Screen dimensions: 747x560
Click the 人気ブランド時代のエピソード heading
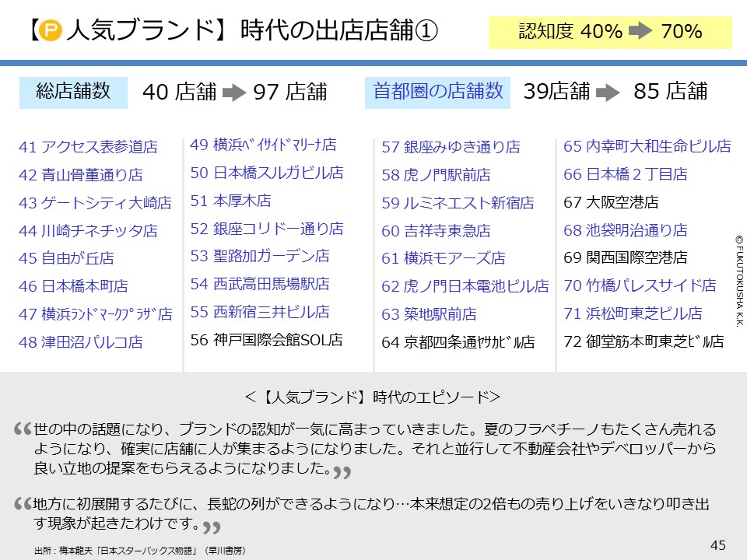[373, 397]
